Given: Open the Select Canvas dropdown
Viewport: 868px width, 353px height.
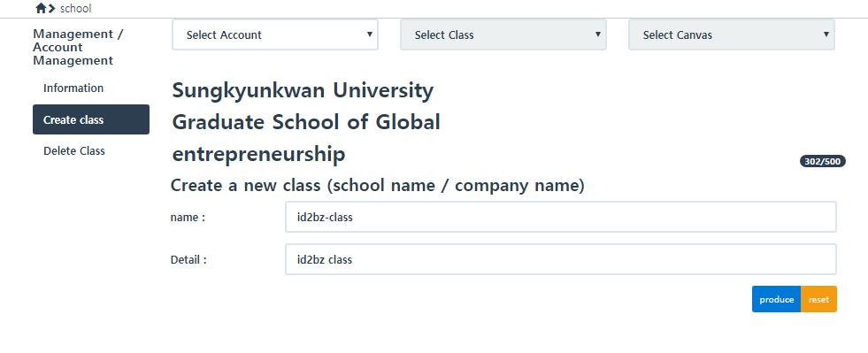Looking at the screenshot, I should (x=731, y=35).
